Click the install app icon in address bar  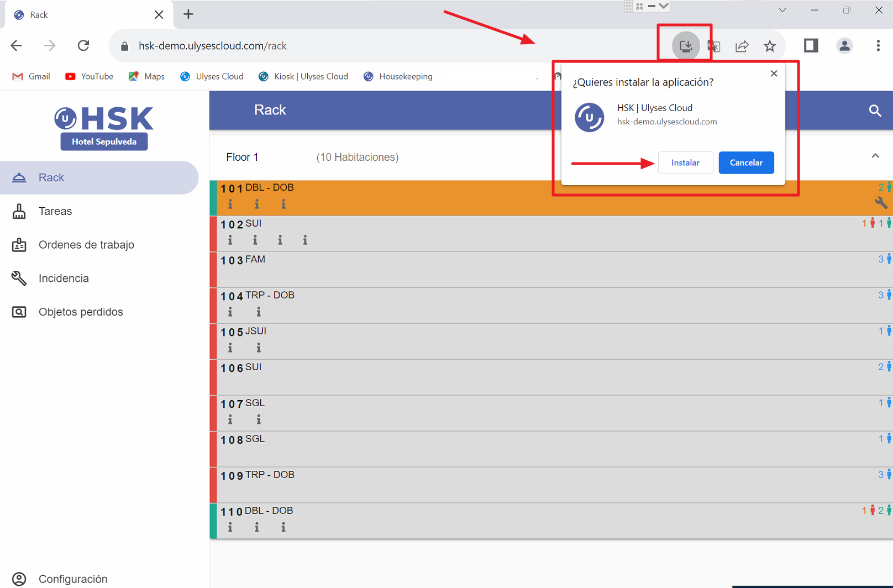(685, 46)
